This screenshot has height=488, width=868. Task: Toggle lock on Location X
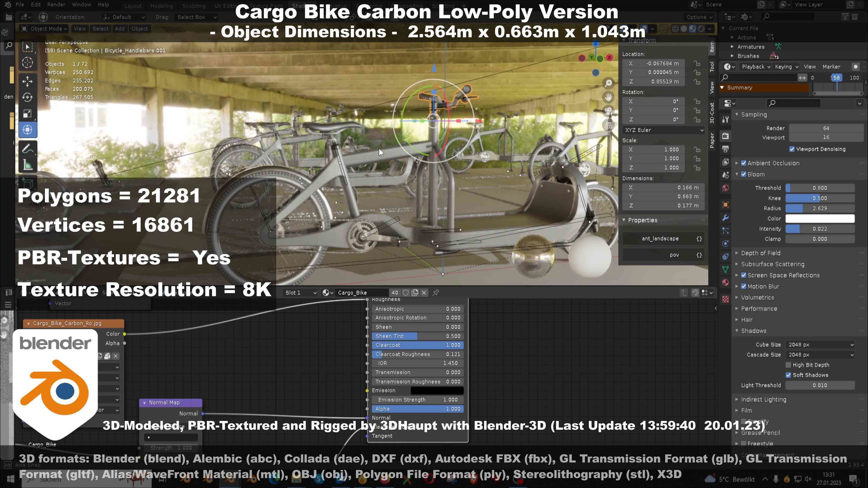click(x=697, y=64)
